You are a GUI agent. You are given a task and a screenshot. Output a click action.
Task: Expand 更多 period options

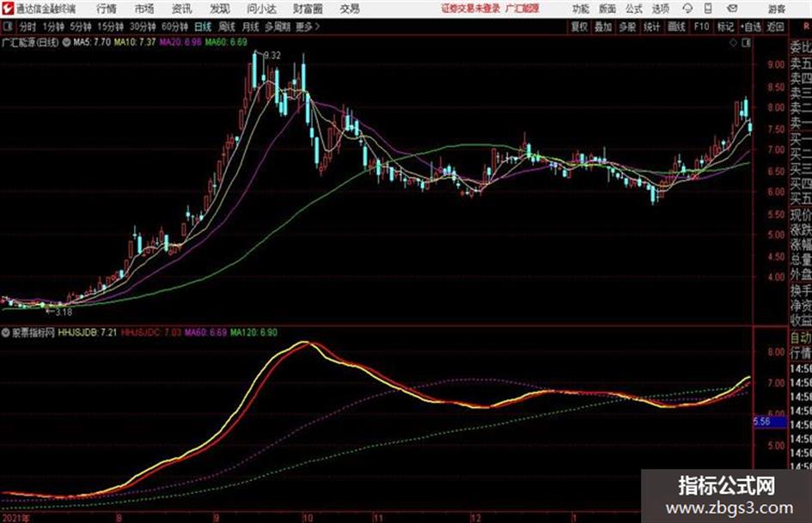[x=308, y=27]
